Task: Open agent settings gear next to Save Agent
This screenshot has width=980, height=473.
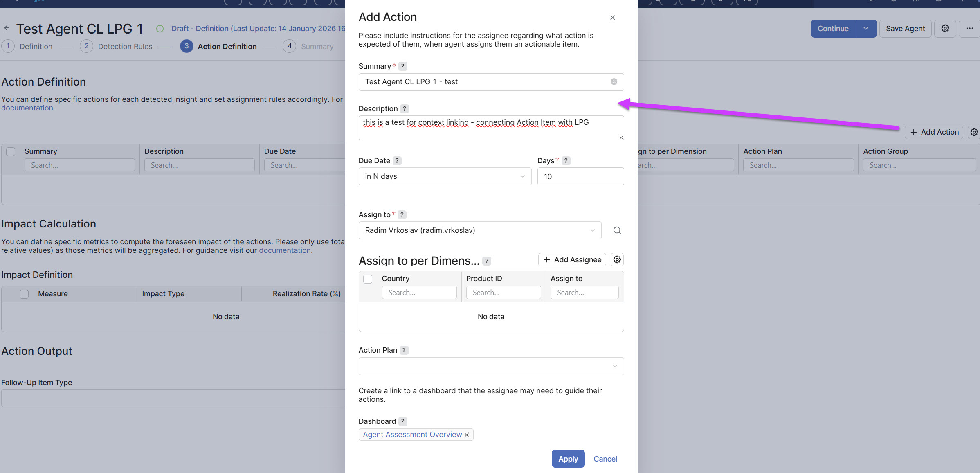Action: (x=945, y=28)
